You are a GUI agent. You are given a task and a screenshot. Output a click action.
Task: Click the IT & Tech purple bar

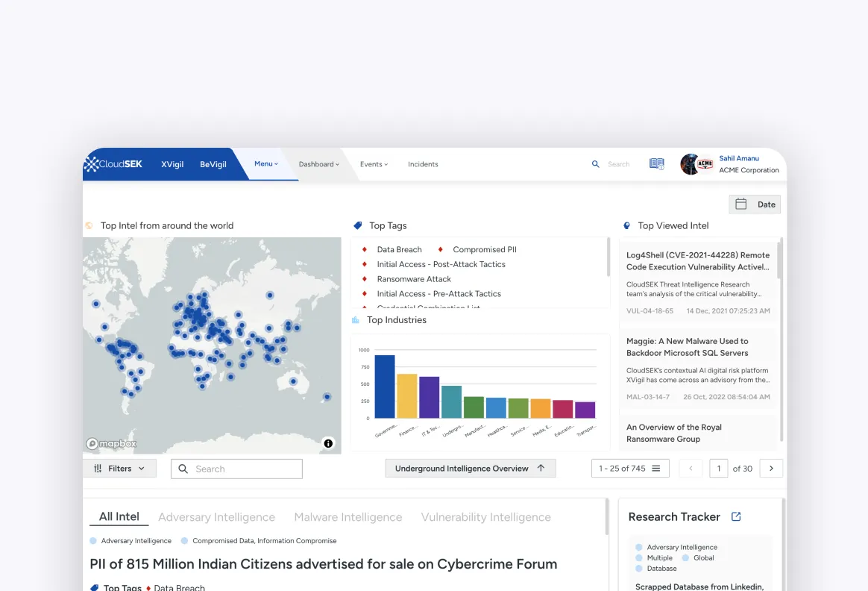click(x=429, y=398)
